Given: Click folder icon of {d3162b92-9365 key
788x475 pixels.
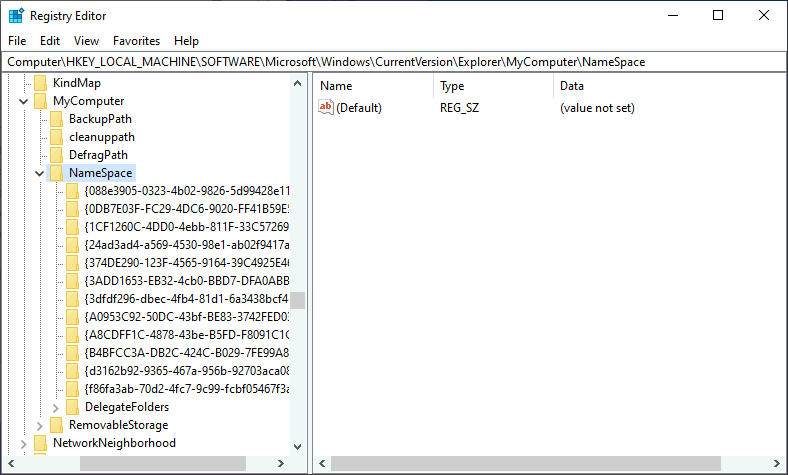Looking at the screenshot, I should point(73,371).
